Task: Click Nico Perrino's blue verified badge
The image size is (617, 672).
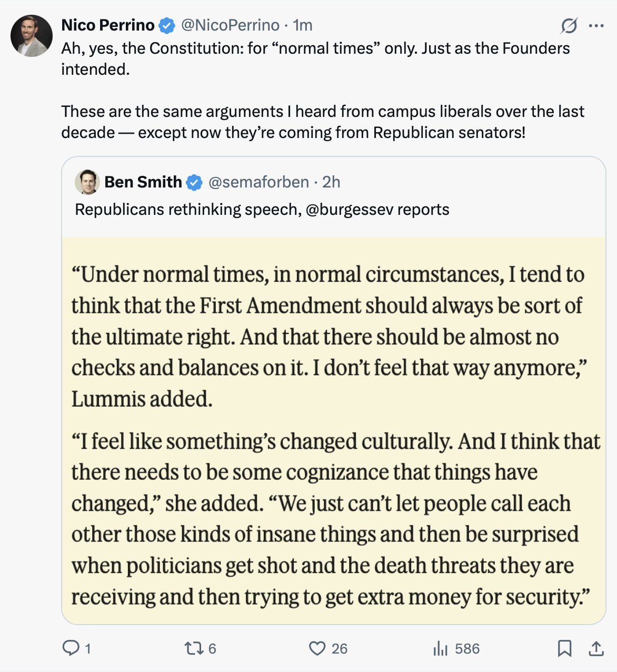Action: pyautogui.click(x=167, y=25)
